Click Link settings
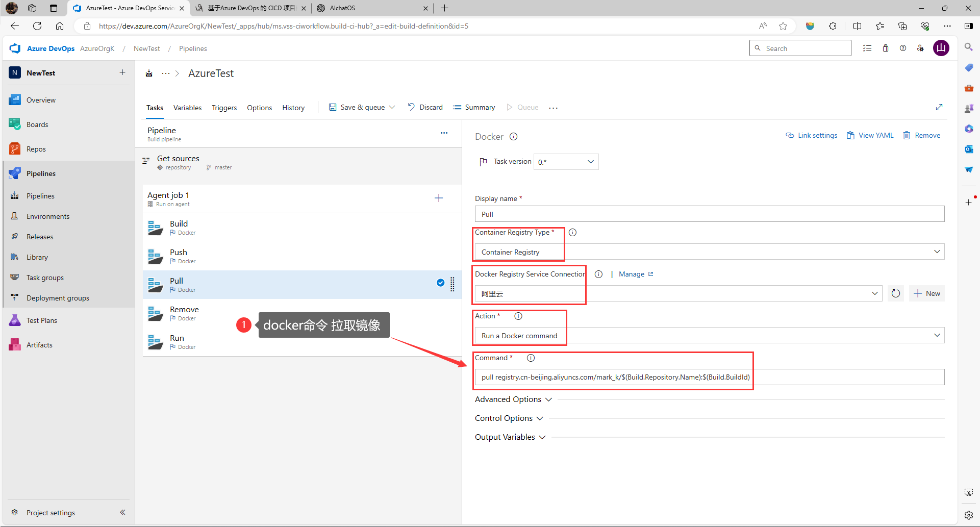 [x=811, y=135]
